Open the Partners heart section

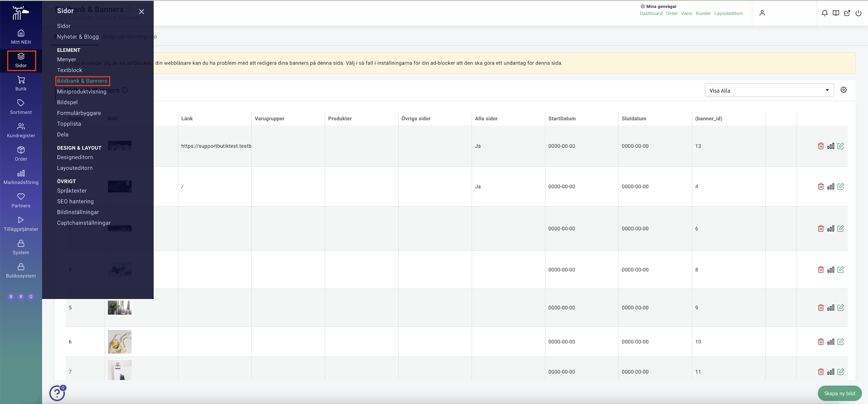21,200
